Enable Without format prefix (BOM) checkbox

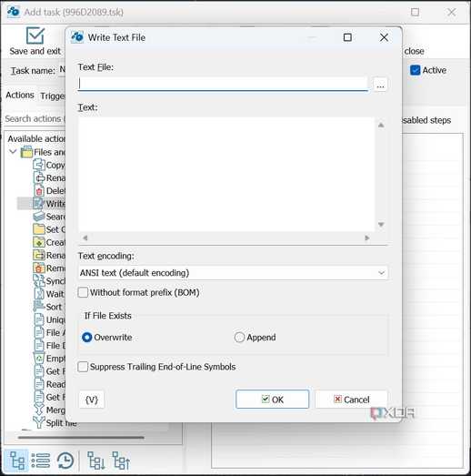point(83,293)
